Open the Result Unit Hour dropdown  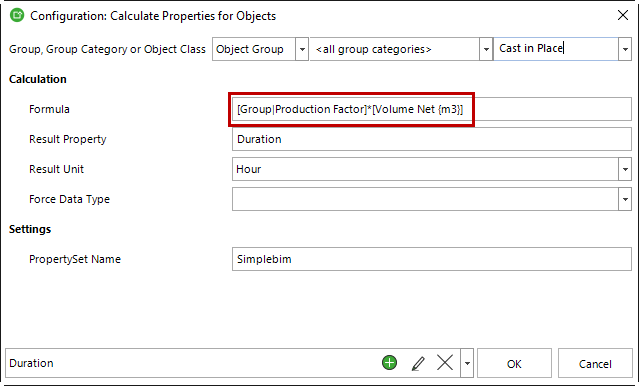tap(625, 169)
